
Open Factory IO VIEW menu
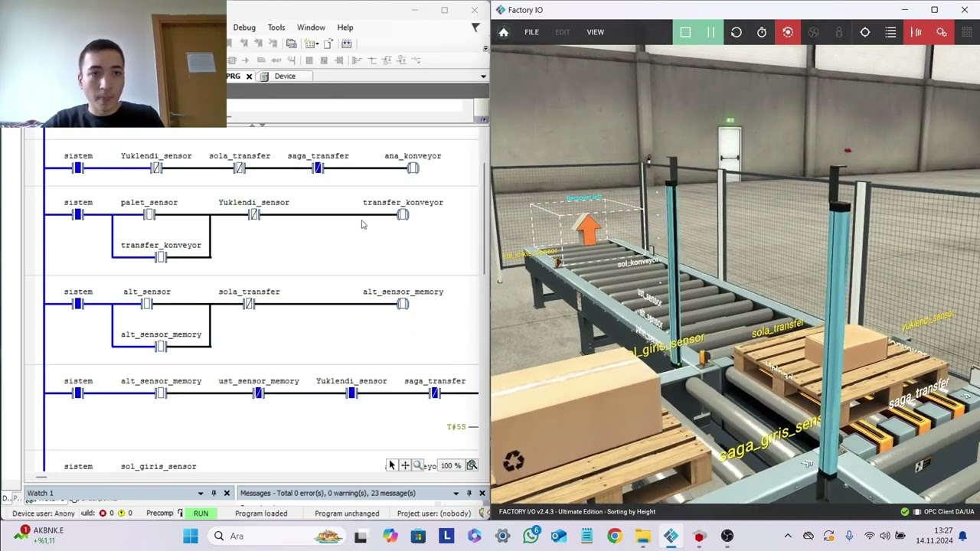(x=595, y=32)
